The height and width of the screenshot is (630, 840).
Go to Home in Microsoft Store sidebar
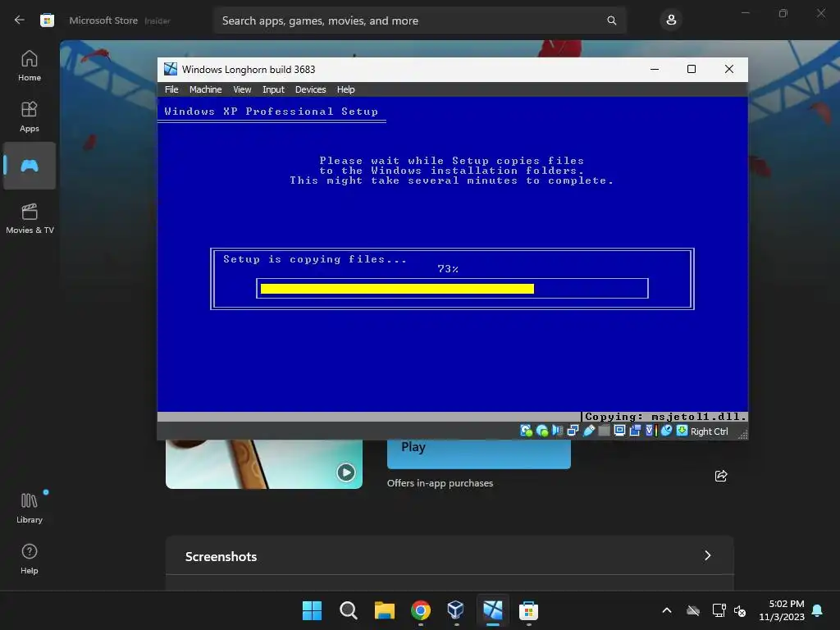[30, 66]
